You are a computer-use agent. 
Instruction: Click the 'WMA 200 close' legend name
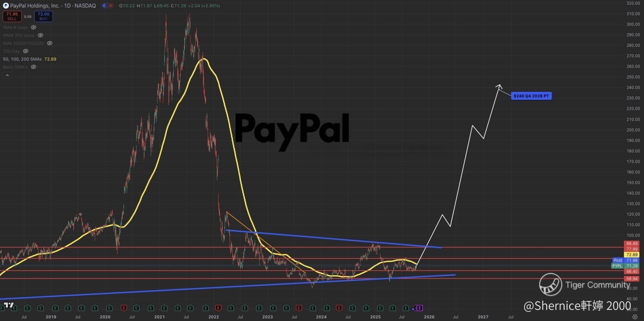coord(19,35)
